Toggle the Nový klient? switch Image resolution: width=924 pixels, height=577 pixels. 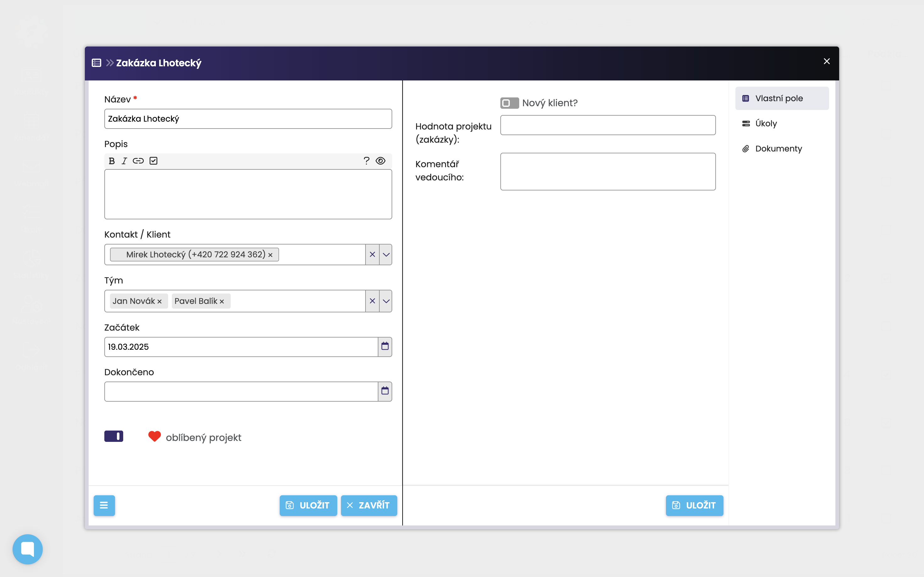(x=509, y=103)
